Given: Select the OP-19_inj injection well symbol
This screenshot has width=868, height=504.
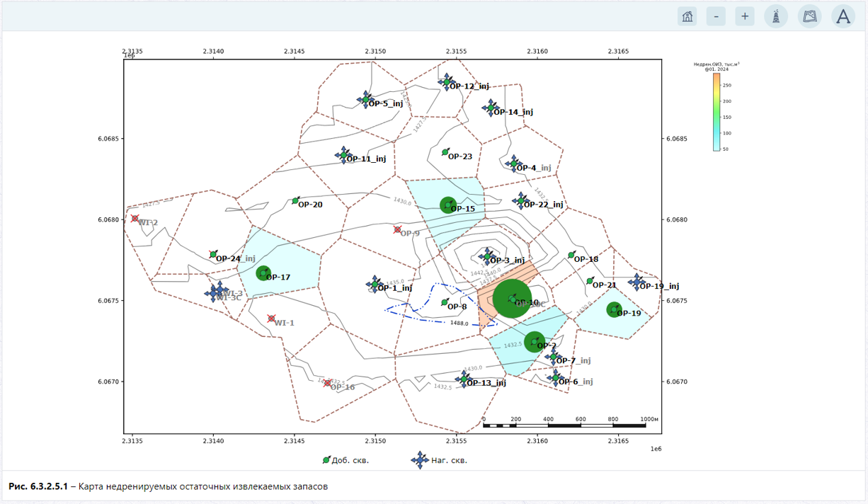Looking at the screenshot, I should 636,282.
